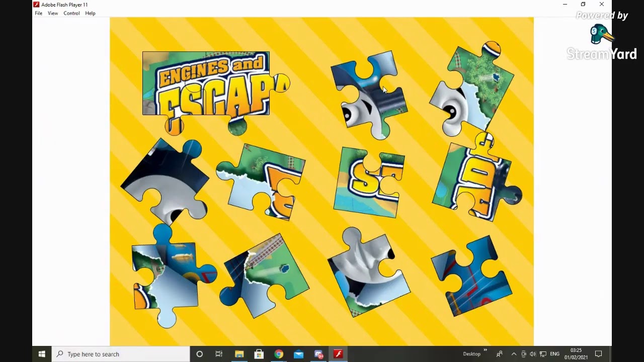The image size is (644, 362).
Task: Open the clock showing 03:25
Action: 576,354
